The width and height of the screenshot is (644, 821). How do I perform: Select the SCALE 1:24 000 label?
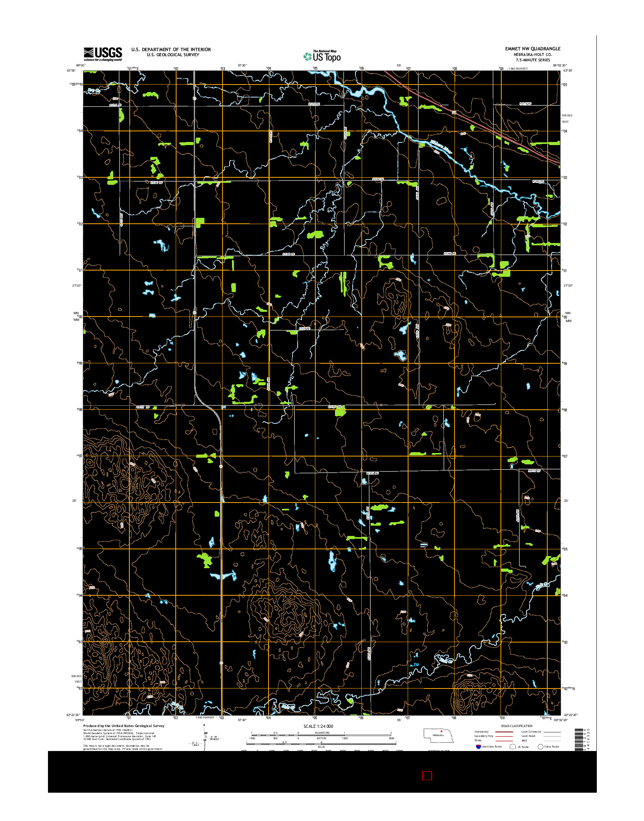click(318, 726)
